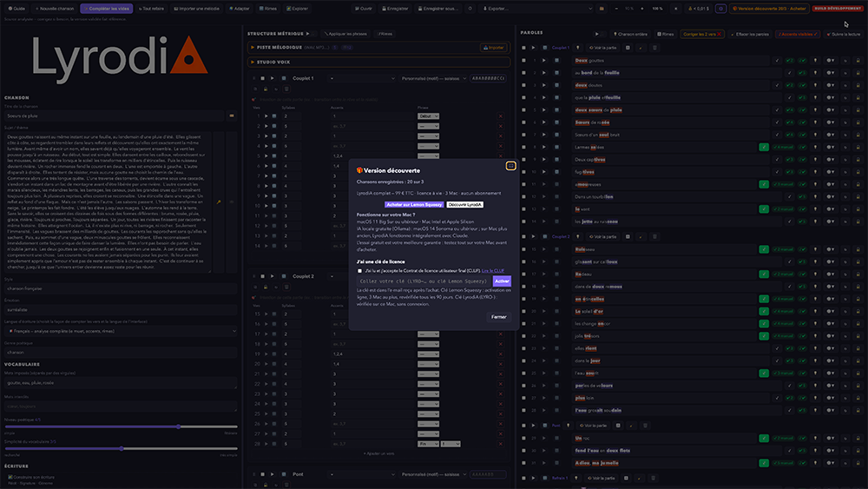868x489 pixels.
Task: Open the Langue d'écriture Français dropdown
Action: coord(122,331)
